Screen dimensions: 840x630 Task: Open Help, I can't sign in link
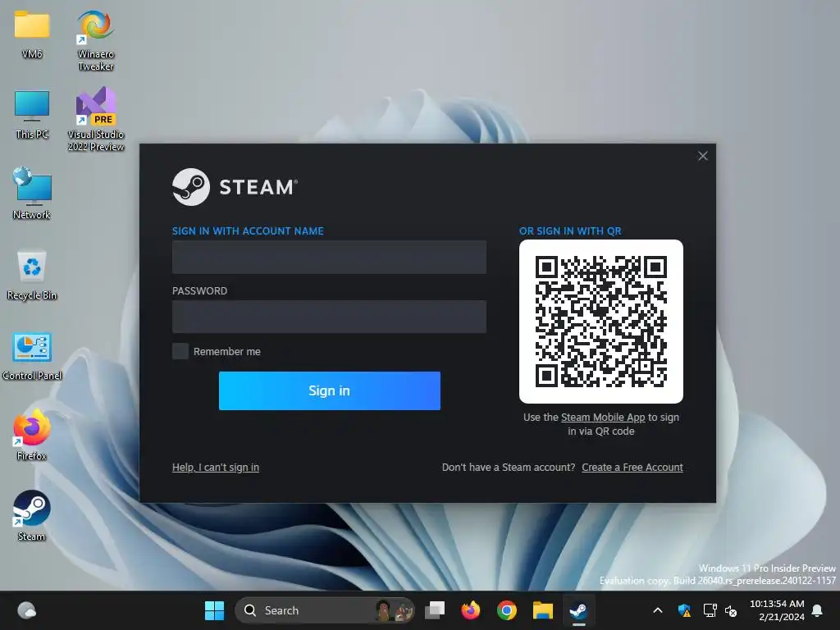tap(216, 467)
